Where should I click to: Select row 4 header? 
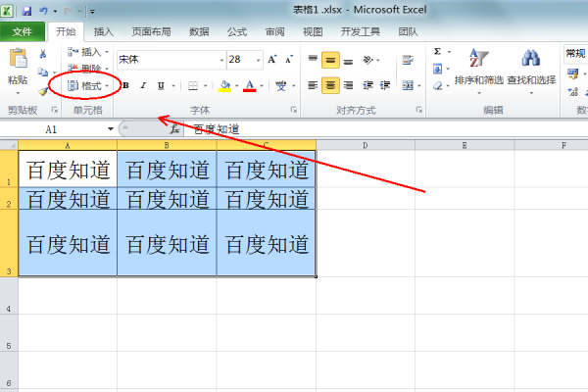point(9,296)
